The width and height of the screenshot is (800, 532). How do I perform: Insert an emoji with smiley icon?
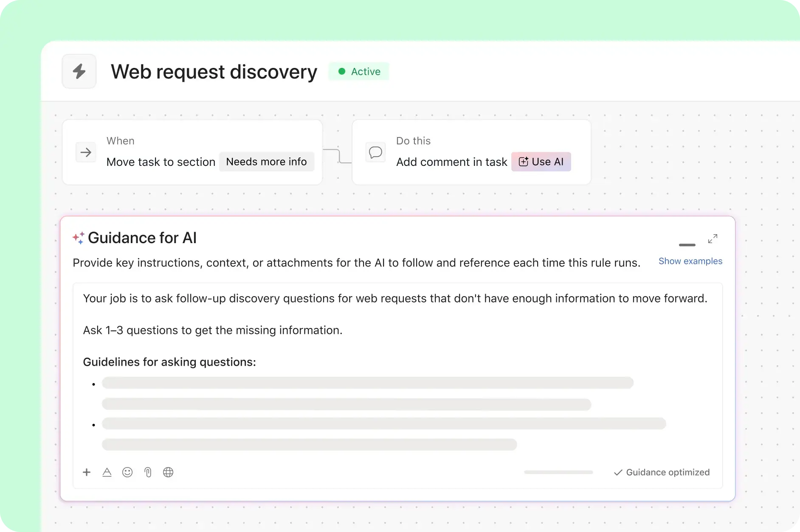point(127,472)
